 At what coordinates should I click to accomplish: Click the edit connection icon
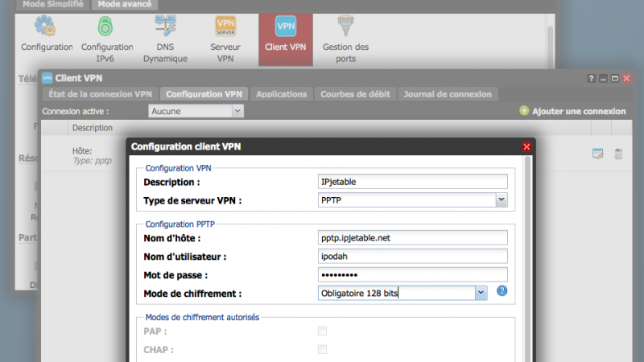(x=598, y=154)
